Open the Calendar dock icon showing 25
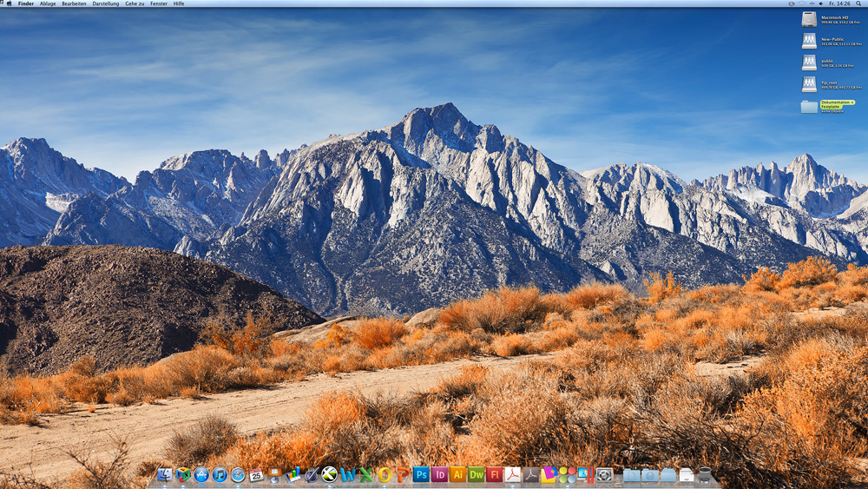This screenshot has height=489, width=868. pos(256,474)
